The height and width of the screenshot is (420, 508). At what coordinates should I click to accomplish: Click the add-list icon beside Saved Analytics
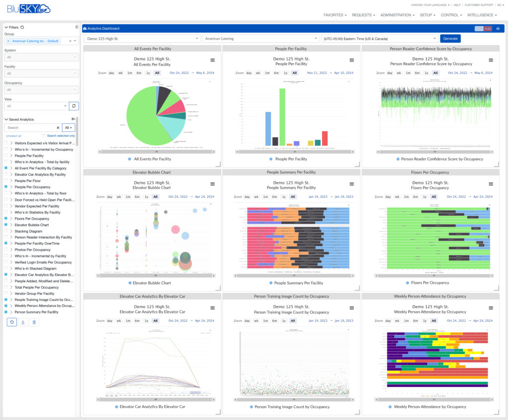(x=73, y=119)
